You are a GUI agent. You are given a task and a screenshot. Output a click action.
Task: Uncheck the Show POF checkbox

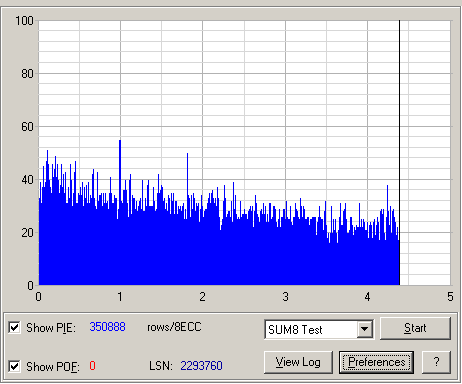[14, 366]
